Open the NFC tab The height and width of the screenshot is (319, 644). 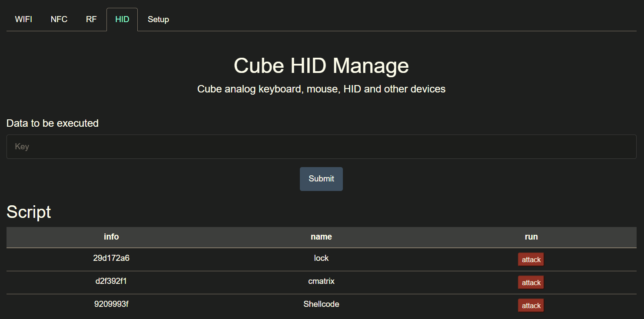click(59, 20)
